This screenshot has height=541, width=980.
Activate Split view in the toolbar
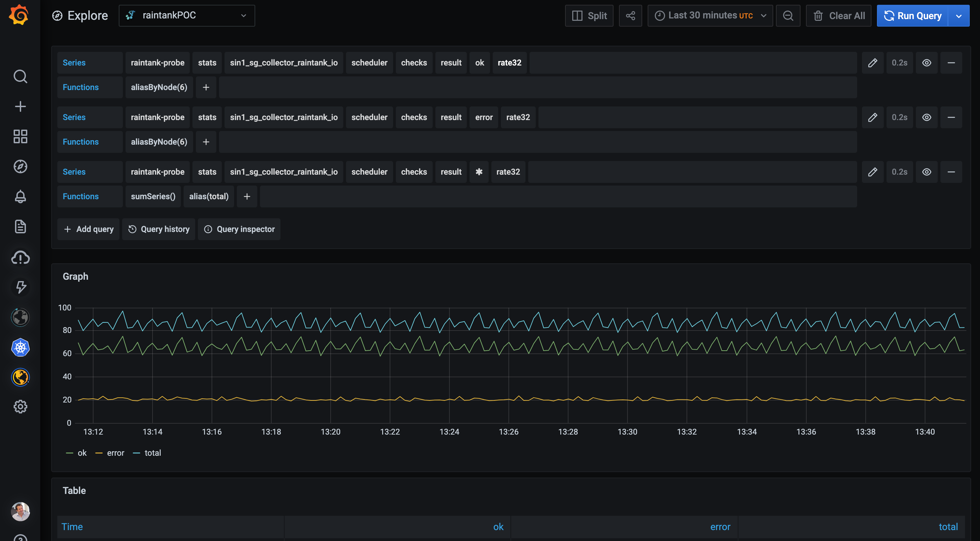point(589,16)
